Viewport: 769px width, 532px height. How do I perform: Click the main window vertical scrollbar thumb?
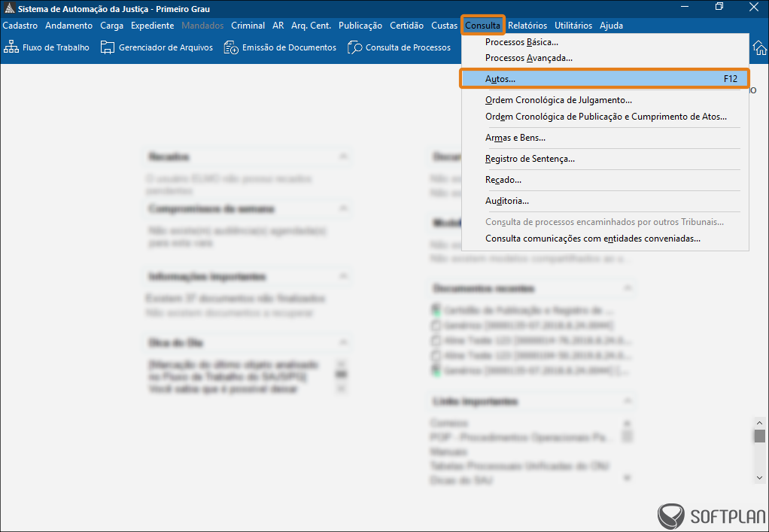click(760, 436)
